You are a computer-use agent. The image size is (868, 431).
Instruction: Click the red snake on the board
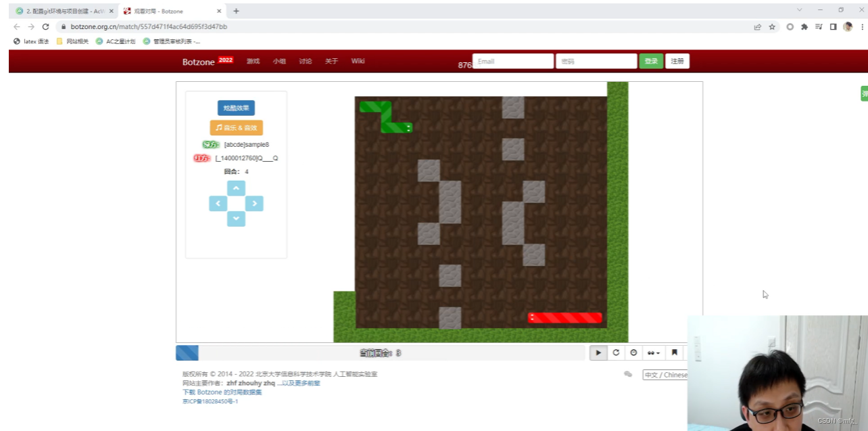[x=565, y=317]
